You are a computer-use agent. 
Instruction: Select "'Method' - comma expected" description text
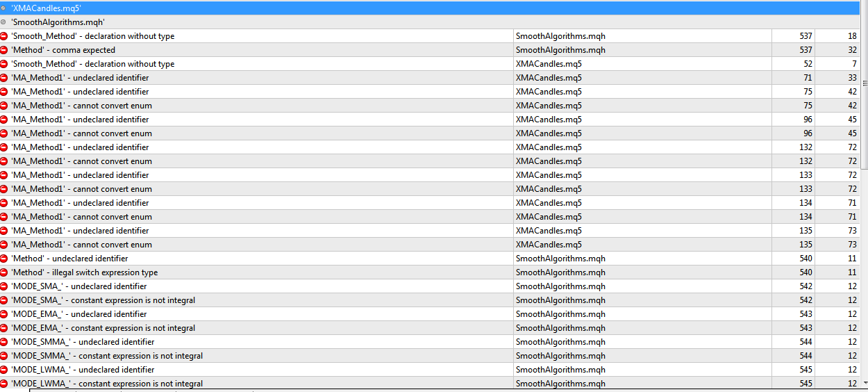63,49
